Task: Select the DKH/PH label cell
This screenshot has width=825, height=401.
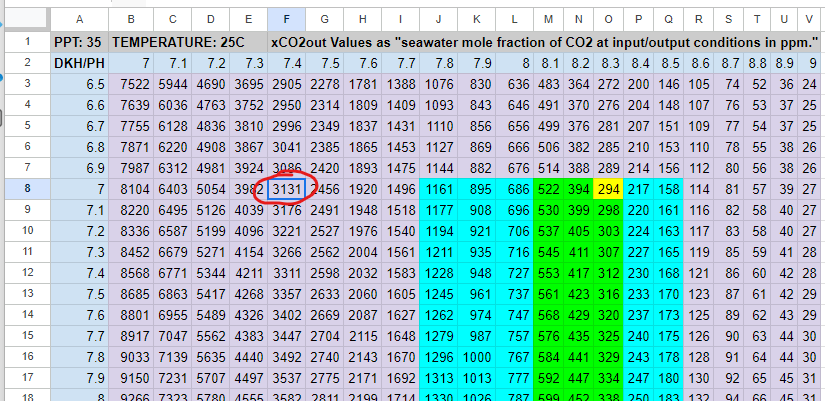Action: pyautogui.click(x=79, y=64)
